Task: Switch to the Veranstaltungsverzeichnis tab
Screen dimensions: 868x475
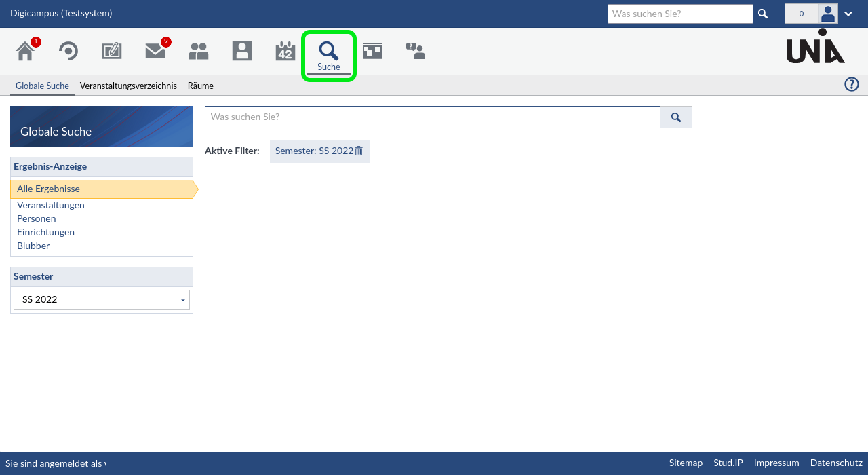Action: (128, 85)
